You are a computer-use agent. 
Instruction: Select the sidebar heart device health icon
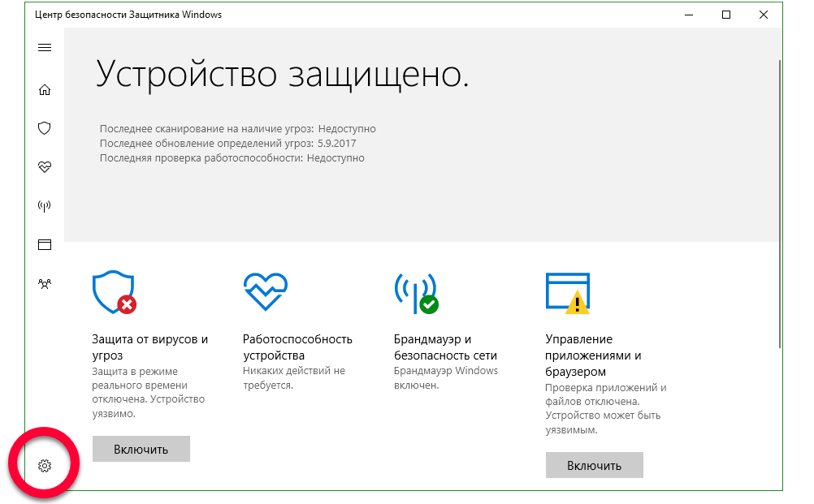45,167
